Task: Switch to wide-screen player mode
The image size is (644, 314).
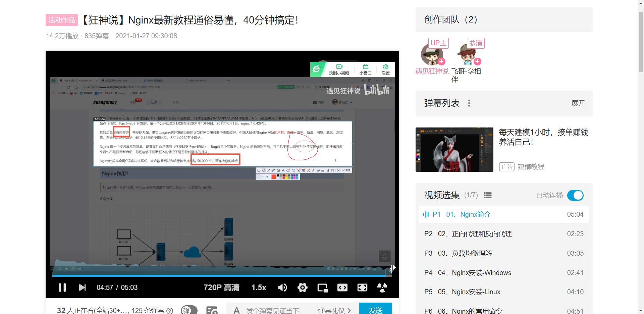Action: [342, 287]
